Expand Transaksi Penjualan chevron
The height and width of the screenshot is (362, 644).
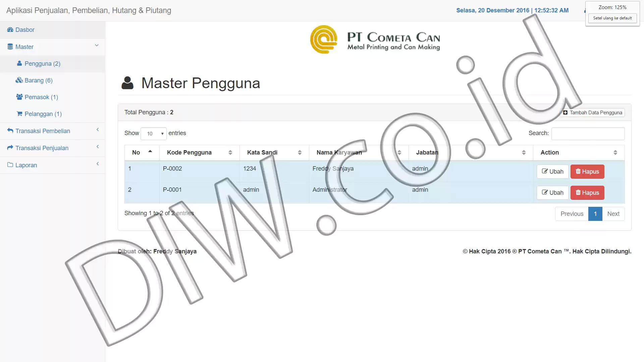click(x=98, y=147)
